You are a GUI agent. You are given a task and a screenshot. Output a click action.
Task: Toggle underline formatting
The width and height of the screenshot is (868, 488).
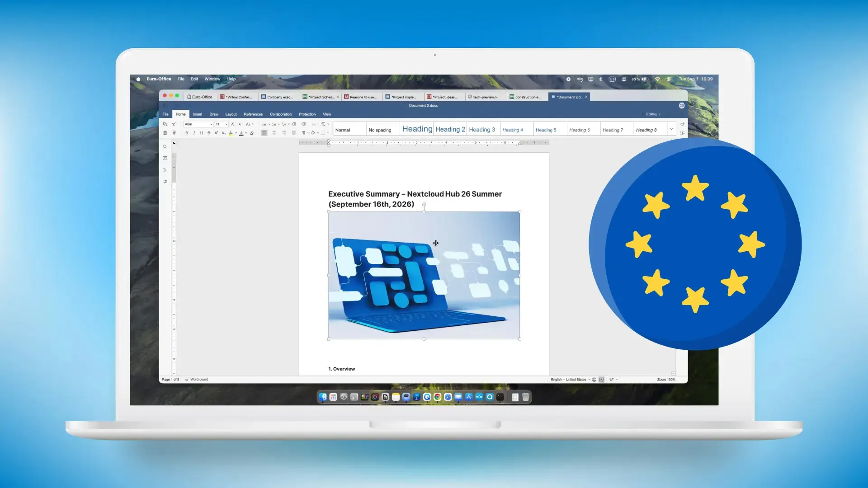pyautogui.click(x=201, y=133)
